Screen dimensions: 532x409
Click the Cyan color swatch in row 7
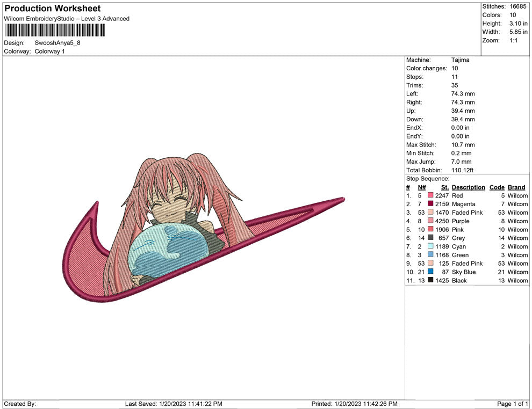click(430, 246)
